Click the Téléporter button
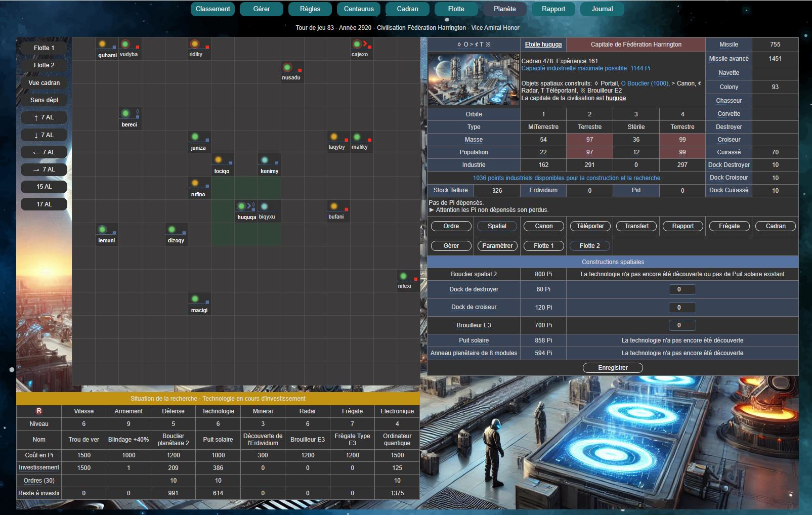The width and height of the screenshot is (812, 515). coord(590,226)
